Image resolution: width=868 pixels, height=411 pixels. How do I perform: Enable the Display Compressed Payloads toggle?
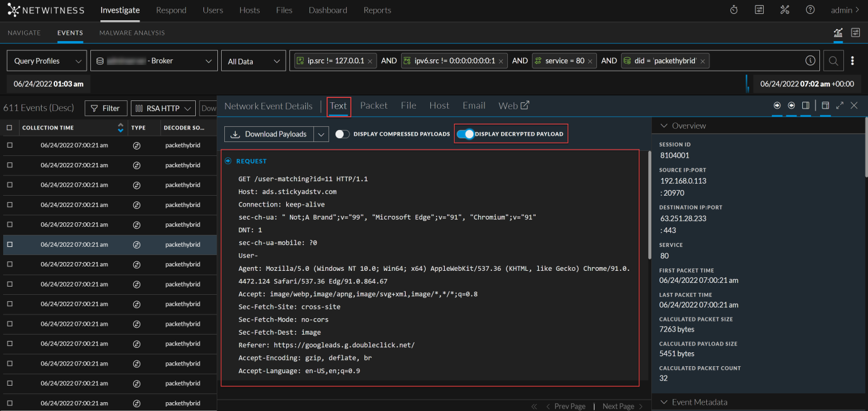click(342, 134)
